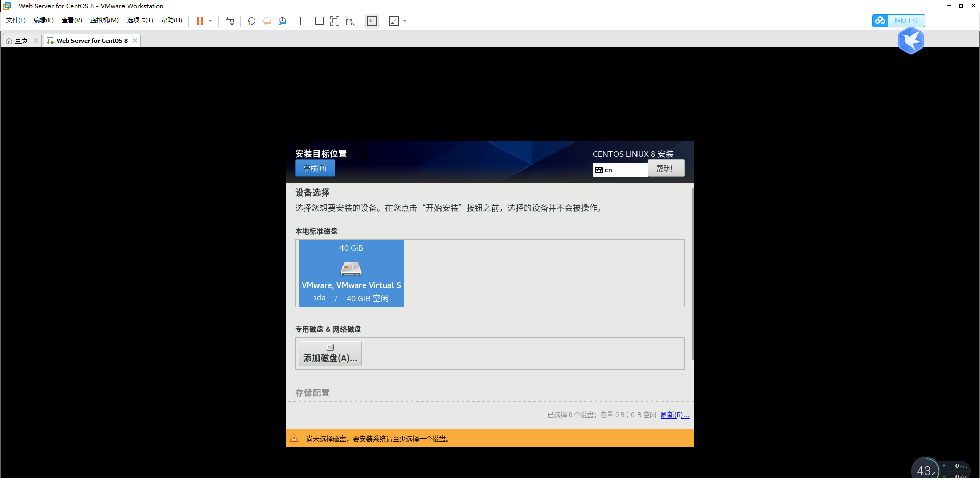
Task: Toggle the library sidebar panel icon
Action: point(304,21)
